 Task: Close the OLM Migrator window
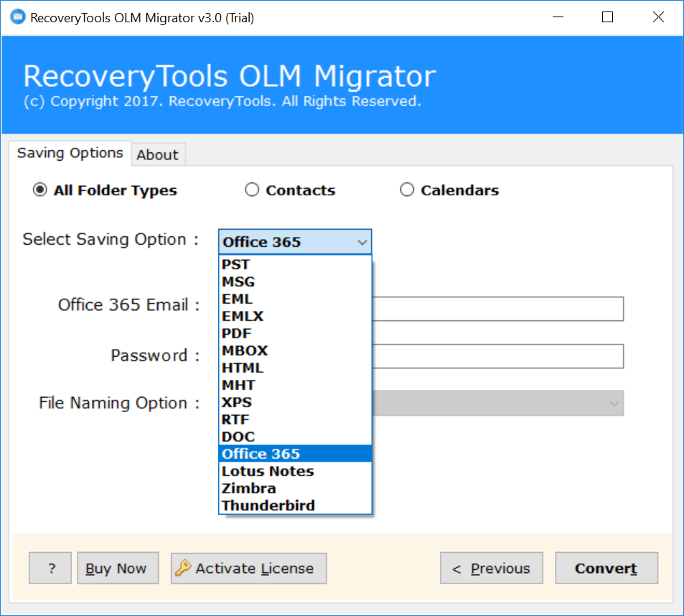click(x=658, y=17)
